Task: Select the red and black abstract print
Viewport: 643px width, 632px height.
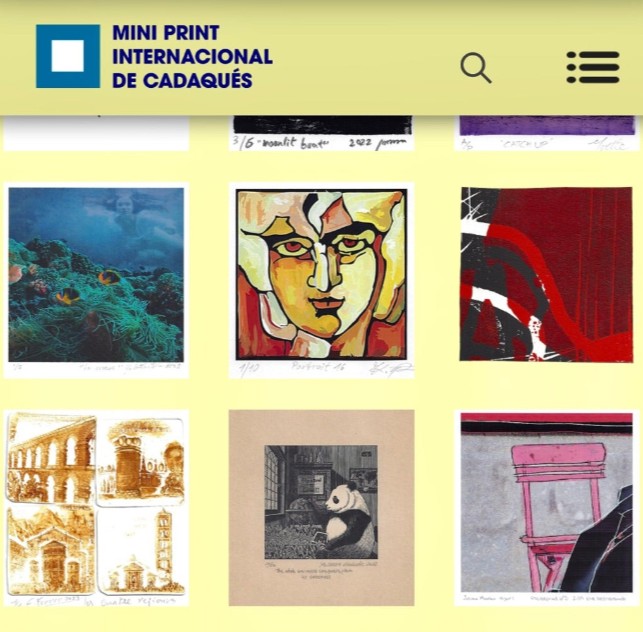Action: click(545, 274)
